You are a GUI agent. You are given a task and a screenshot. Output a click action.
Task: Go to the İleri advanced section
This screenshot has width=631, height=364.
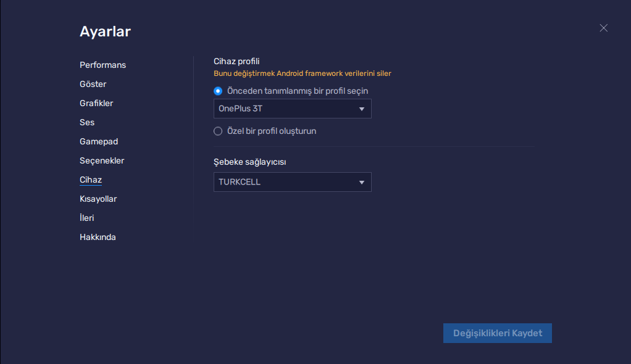coord(87,218)
